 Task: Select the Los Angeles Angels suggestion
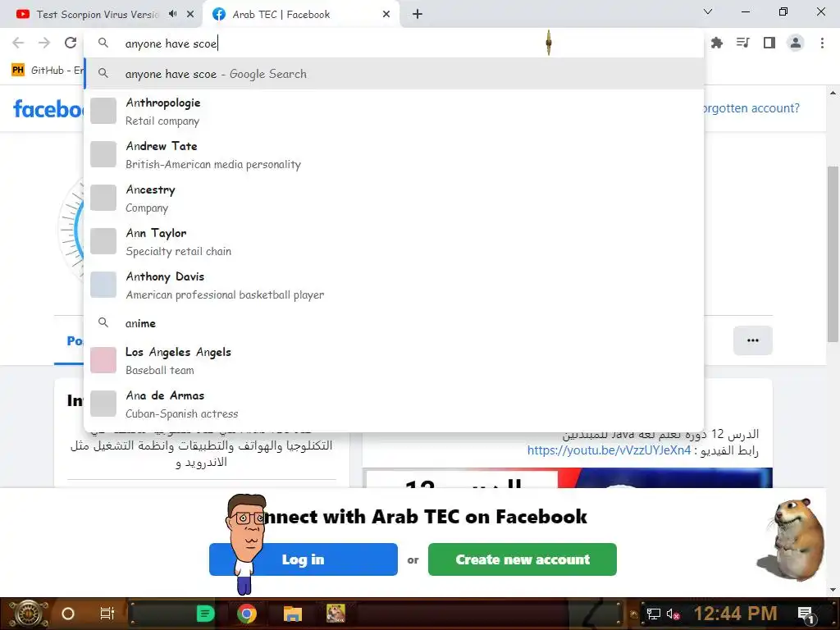coord(394,360)
